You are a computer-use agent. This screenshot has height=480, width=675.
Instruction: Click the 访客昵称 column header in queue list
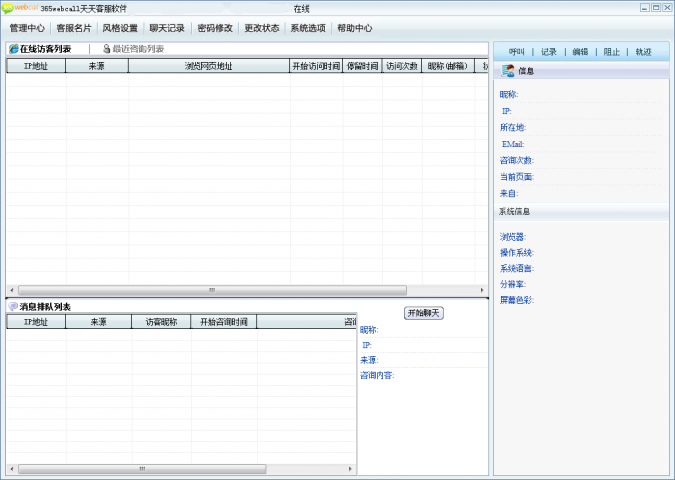point(161,322)
